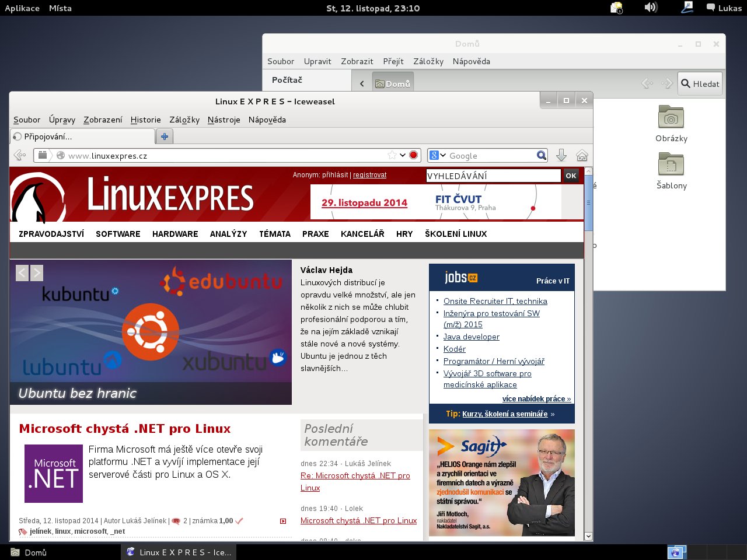Screen dimensions: 747x560
Task: Click HARDWARE in site navigation
Action: (175, 234)
